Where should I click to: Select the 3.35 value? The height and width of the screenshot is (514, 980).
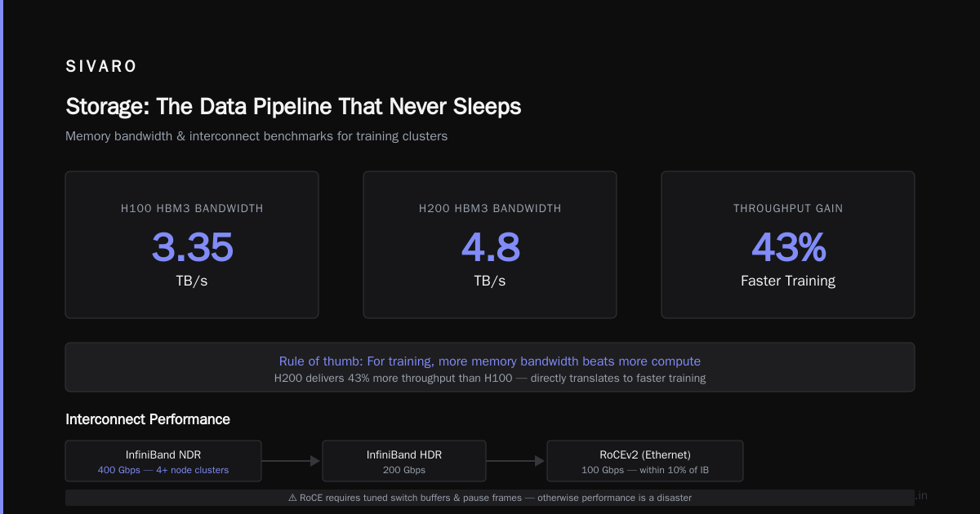[x=192, y=247]
